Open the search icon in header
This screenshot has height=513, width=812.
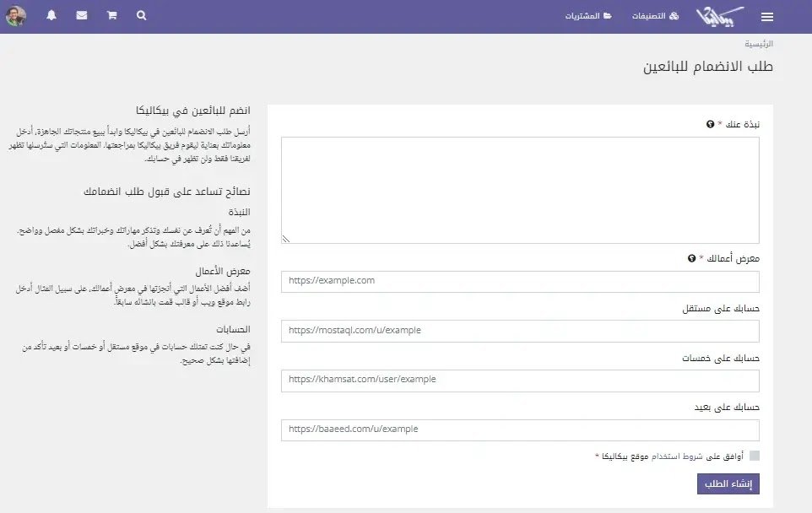(141, 16)
